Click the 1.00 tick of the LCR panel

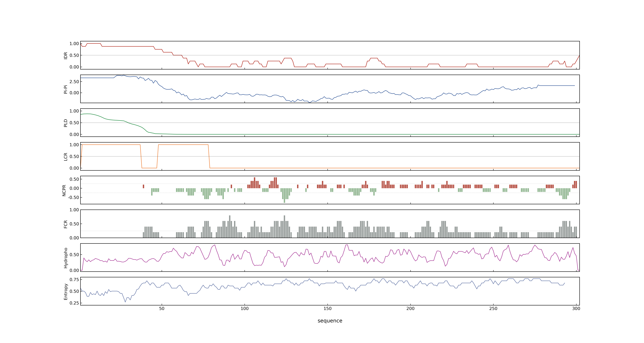(74, 145)
